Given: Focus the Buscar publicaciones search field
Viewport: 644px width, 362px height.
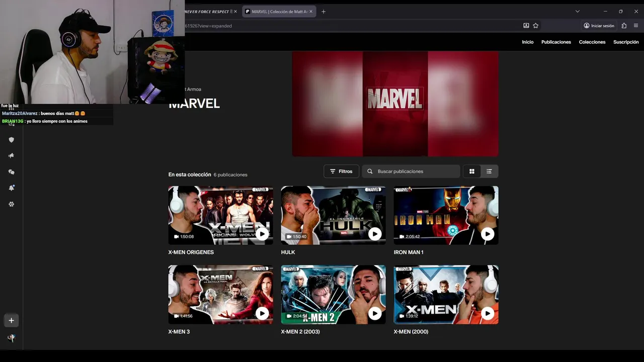Looking at the screenshot, I should (x=411, y=171).
